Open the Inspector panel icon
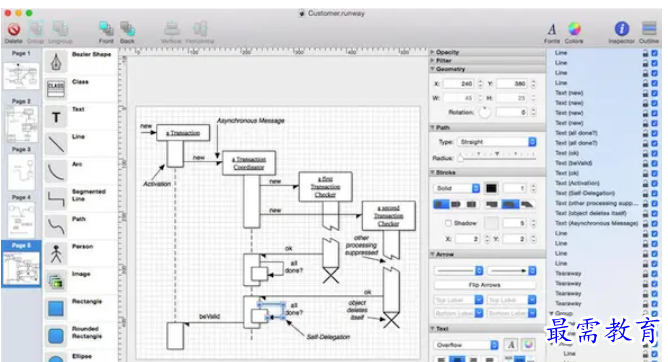Viewport: 668px width, 362px height. tap(622, 29)
